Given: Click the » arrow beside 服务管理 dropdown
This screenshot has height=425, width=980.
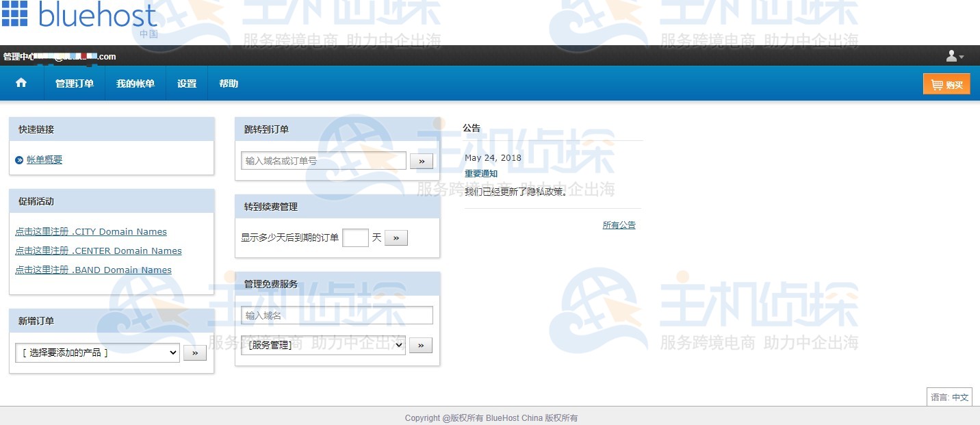Looking at the screenshot, I should pos(420,345).
